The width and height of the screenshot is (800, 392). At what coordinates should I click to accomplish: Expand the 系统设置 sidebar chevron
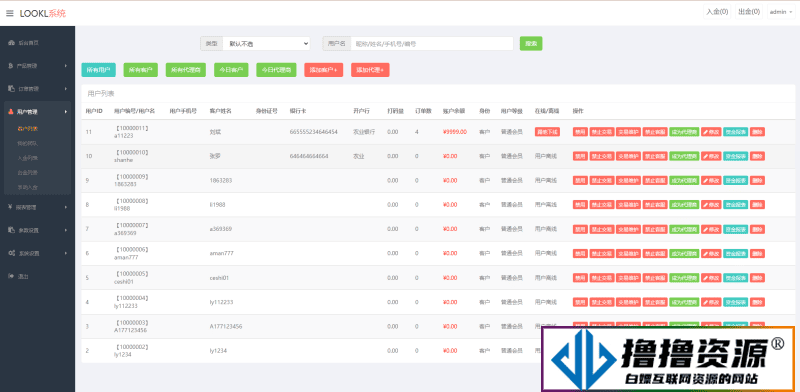pos(66,253)
